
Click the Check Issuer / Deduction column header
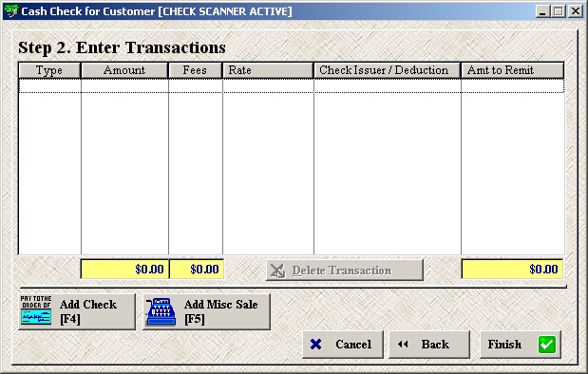click(x=387, y=70)
